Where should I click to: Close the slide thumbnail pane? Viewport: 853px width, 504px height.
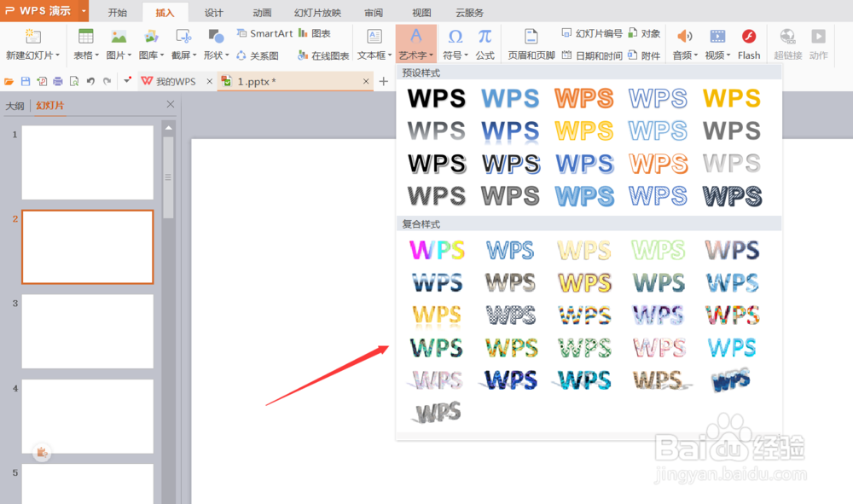[171, 104]
